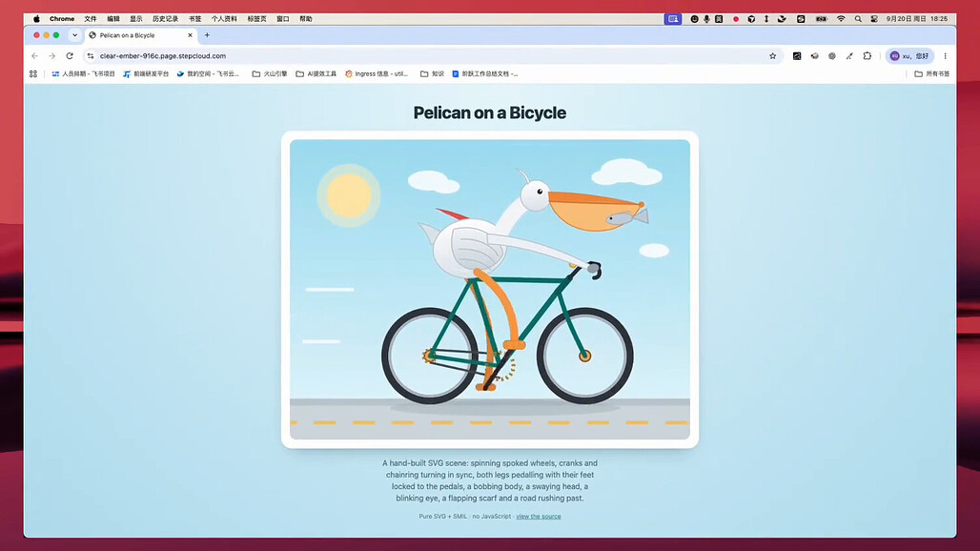
Task: Open the Ingress 信息 bookmark
Action: coord(377,73)
